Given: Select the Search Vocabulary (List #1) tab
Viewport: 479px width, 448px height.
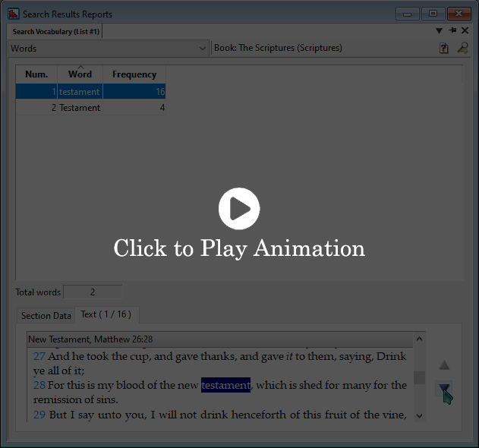Looking at the screenshot, I should tap(56, 31).
